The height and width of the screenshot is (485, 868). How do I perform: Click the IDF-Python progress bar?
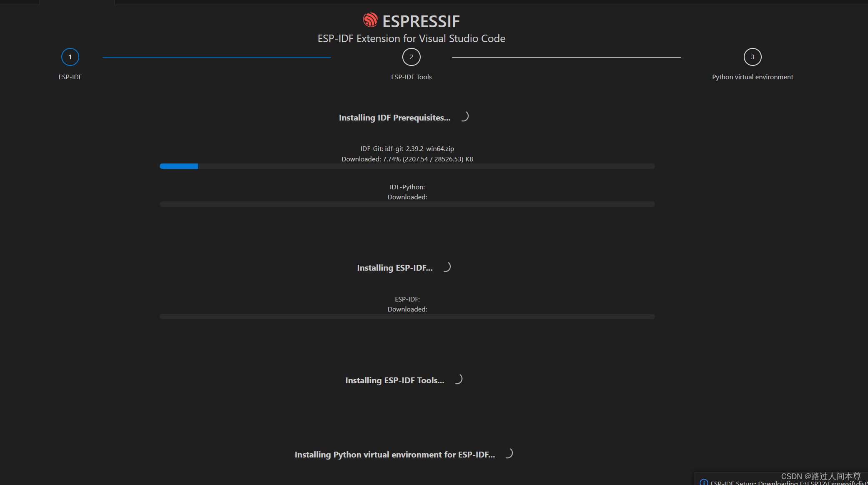pyautogui.click(x=407, y=204)
